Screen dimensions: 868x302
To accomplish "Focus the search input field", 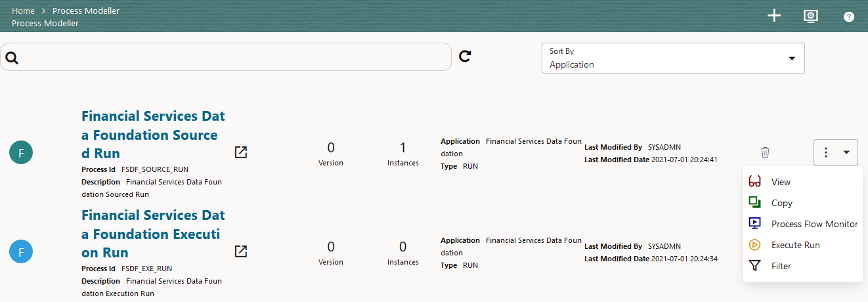I will pos(226,57).
